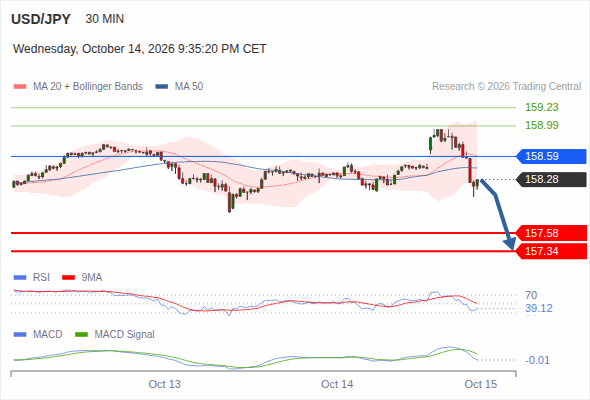Image resolution: width=590 pixels, height=400 pixels.
Task: Click the blue MA 50 legend swatch
Action: [162, 87]
